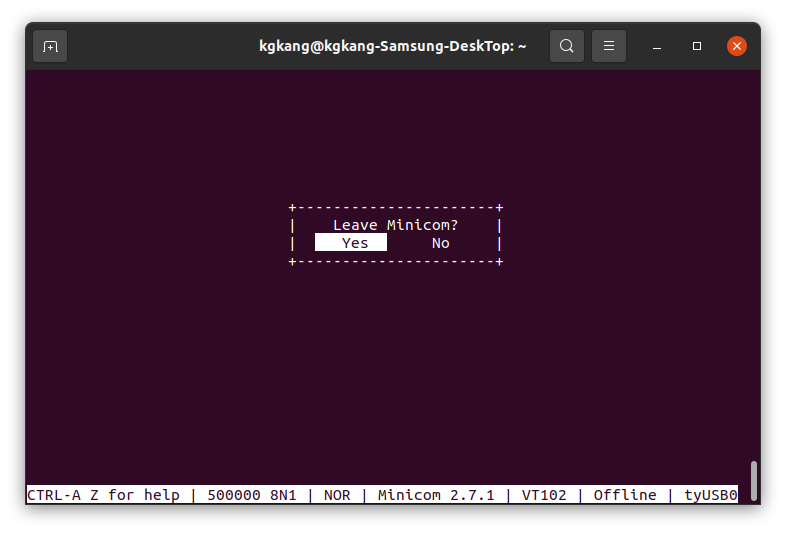Choose No in Leave Minicom dialog
This screenshot has height=533, width=786.
[441, 243]
